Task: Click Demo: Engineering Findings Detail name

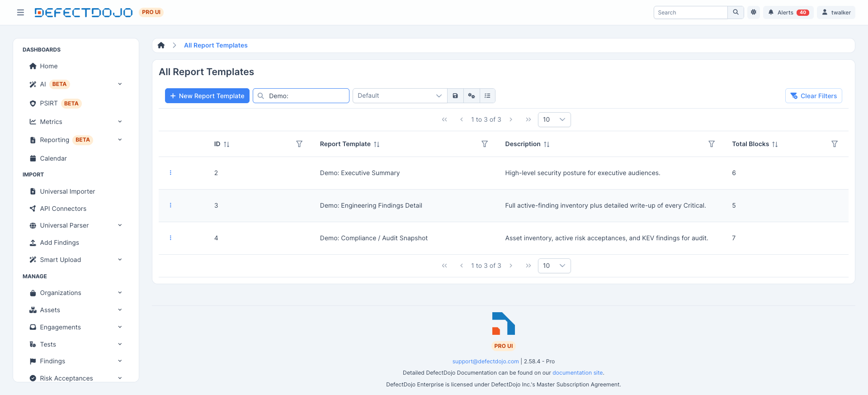Action: click(x=371, y=205)
